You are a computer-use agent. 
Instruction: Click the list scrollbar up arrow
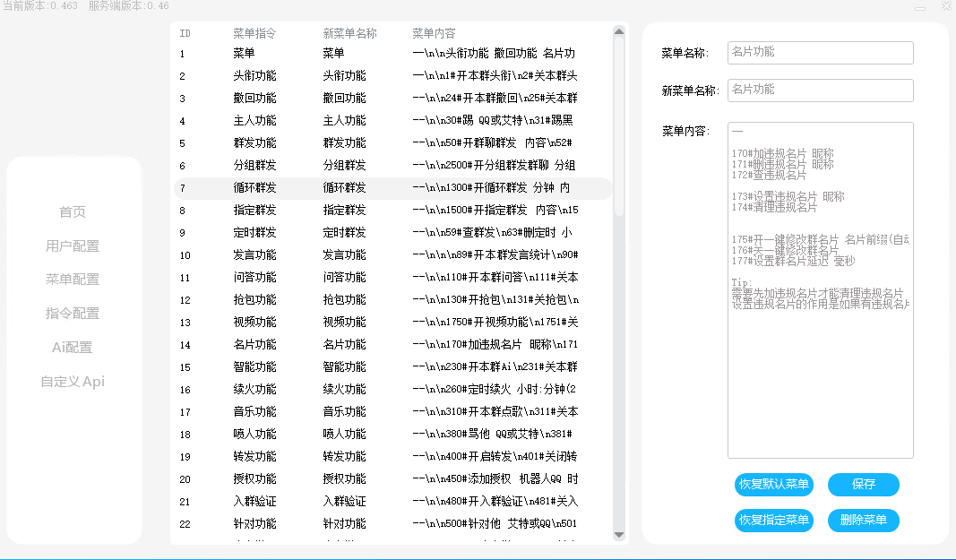619,31
